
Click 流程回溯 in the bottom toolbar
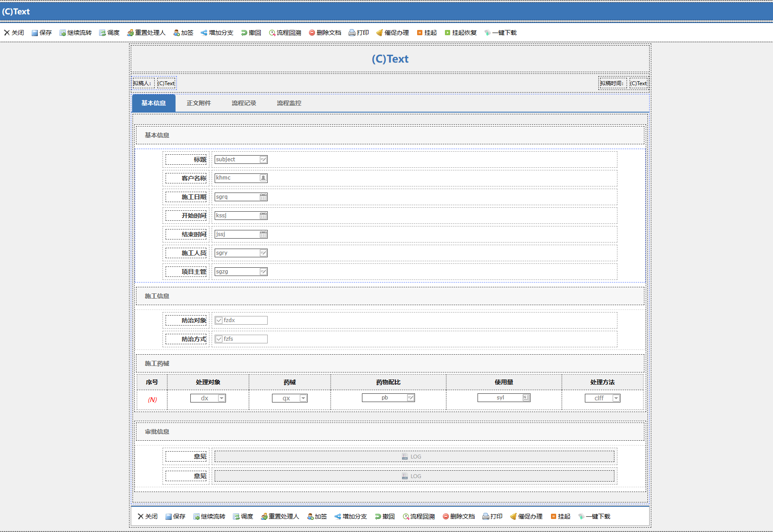(419, 516)
